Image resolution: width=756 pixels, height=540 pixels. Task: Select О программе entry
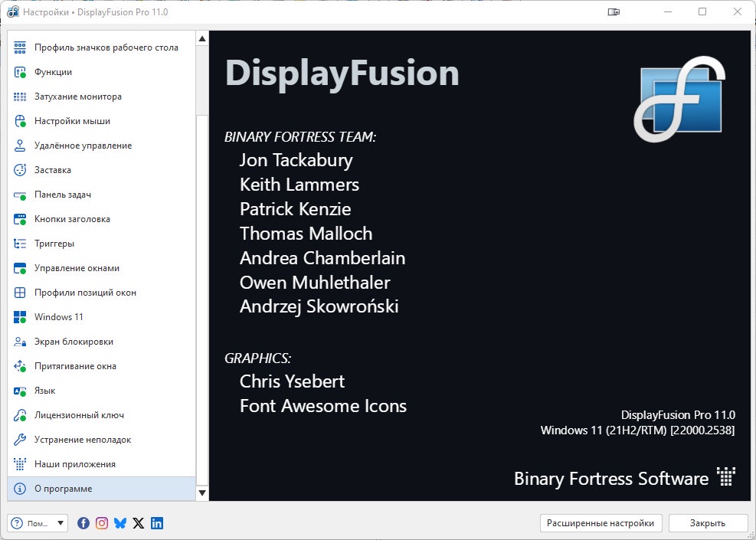pyautogui.click(x=102, y=489)
